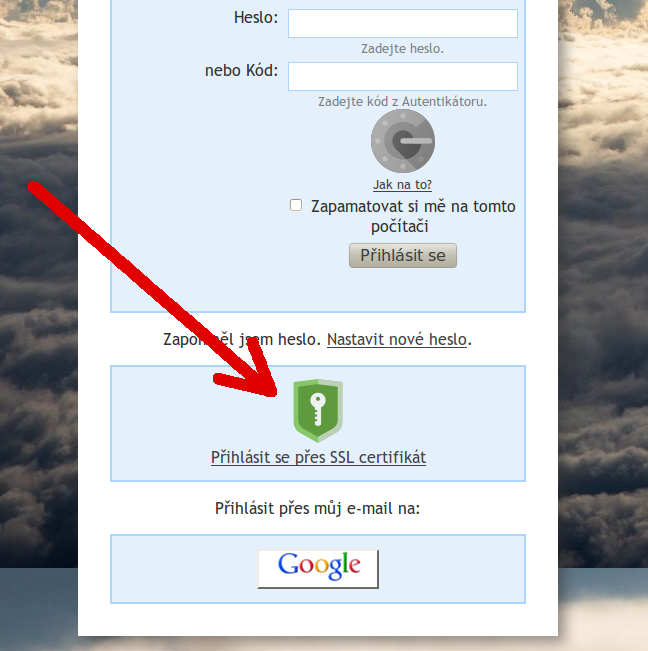This screenshot has width=648, height=651.
Task: Follow Přihlásit se přes SSL certifikát link
Action: pyautogui.click(x=318, y=458)
